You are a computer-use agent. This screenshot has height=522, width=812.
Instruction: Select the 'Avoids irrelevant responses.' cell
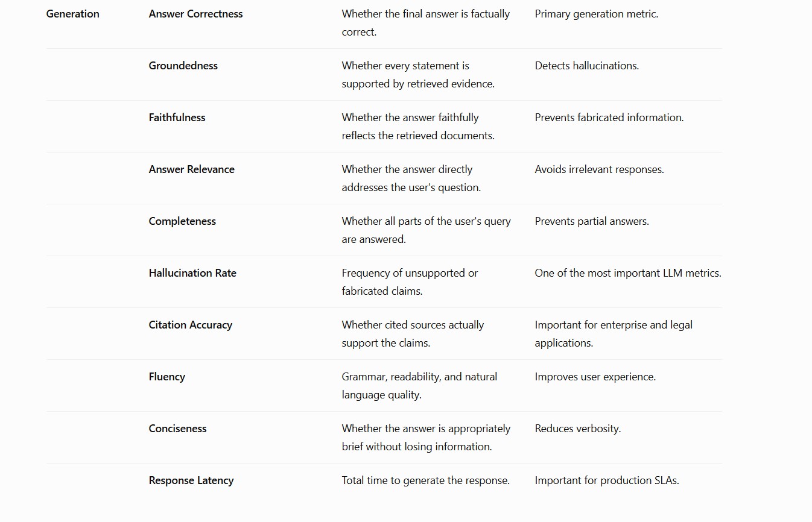pos(599,169)
